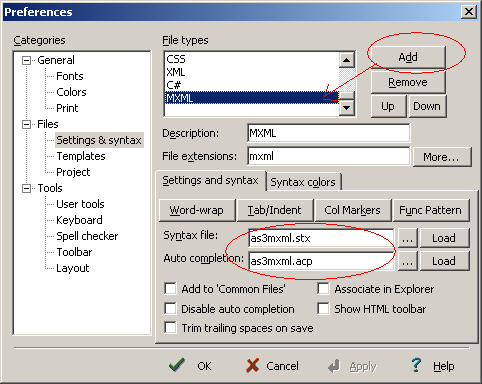Image resolution: width=482 pixels, height=384 pixels.
Task: Click the file types list scrollbar thumb
Action: coord(347,96)
